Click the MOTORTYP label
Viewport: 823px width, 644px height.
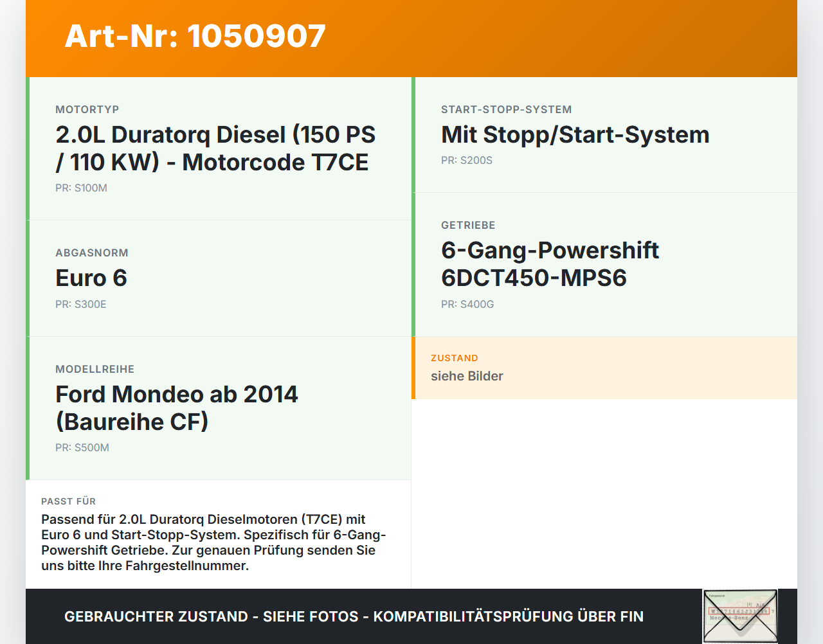point(87,110)
